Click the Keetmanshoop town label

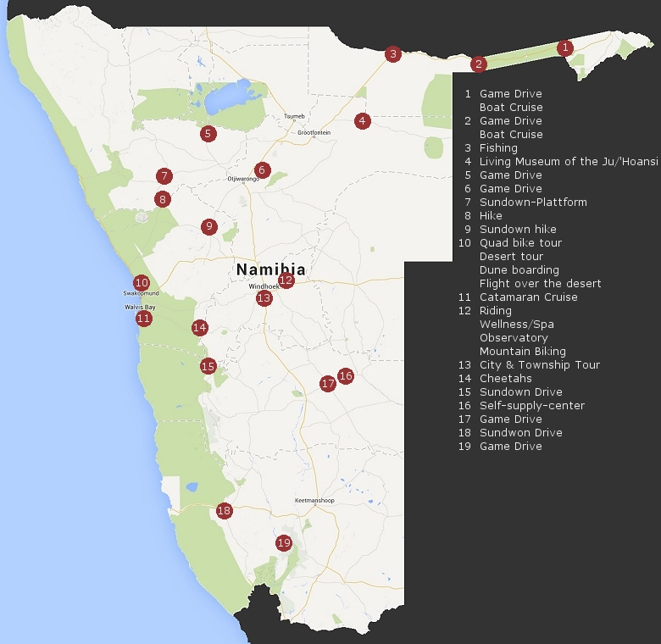coord(314,500)
